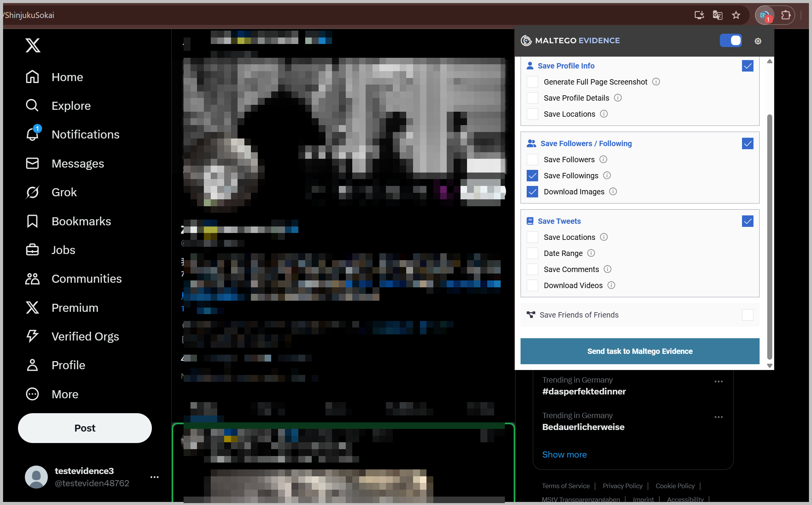Click info icon next to Save Followings
The image size is (812, 505).
click(607, 175)
